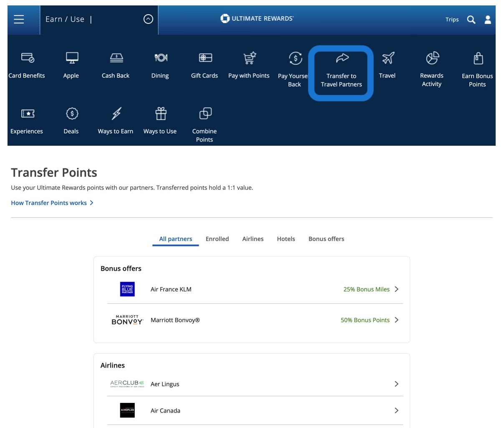
Task: Click the Bonus offers section heading
Action: (x=121, y=268)
